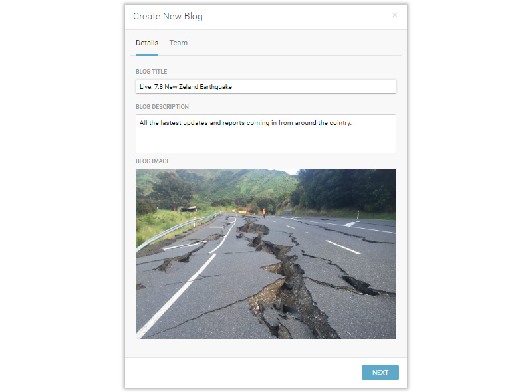Click the green hillside in the blog image
Screen dimensions: 532x392
point(219,186)
